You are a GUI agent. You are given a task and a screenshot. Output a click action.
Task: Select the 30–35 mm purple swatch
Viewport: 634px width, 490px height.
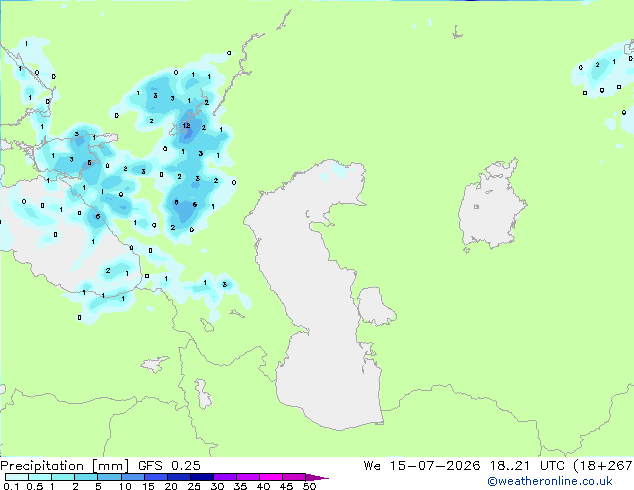tap(224, 477)
